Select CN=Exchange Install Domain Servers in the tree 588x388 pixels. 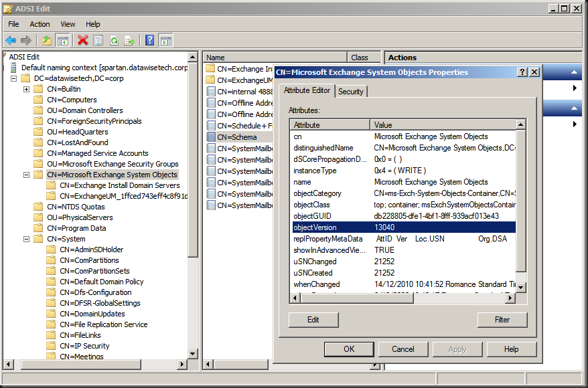click(120, 185)
